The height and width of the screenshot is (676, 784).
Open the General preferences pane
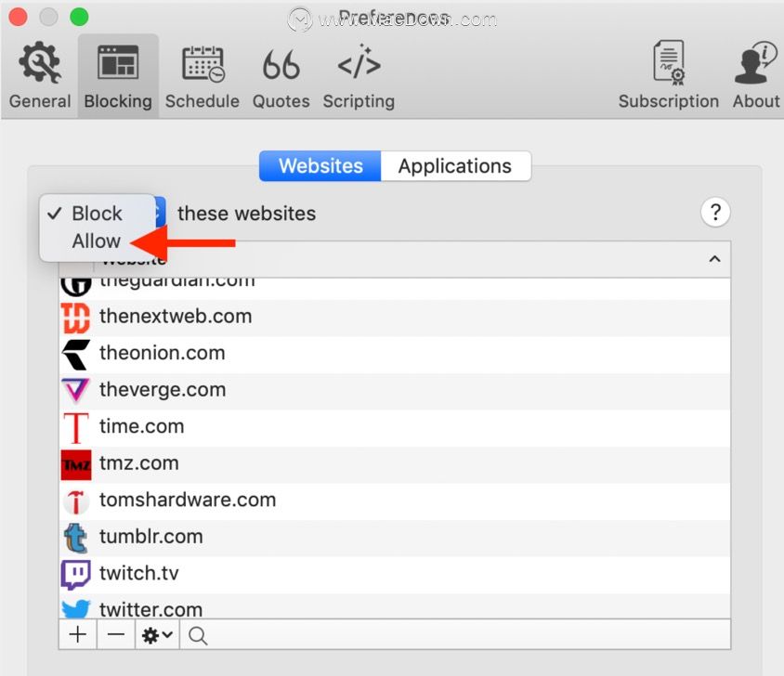(40, 76)
